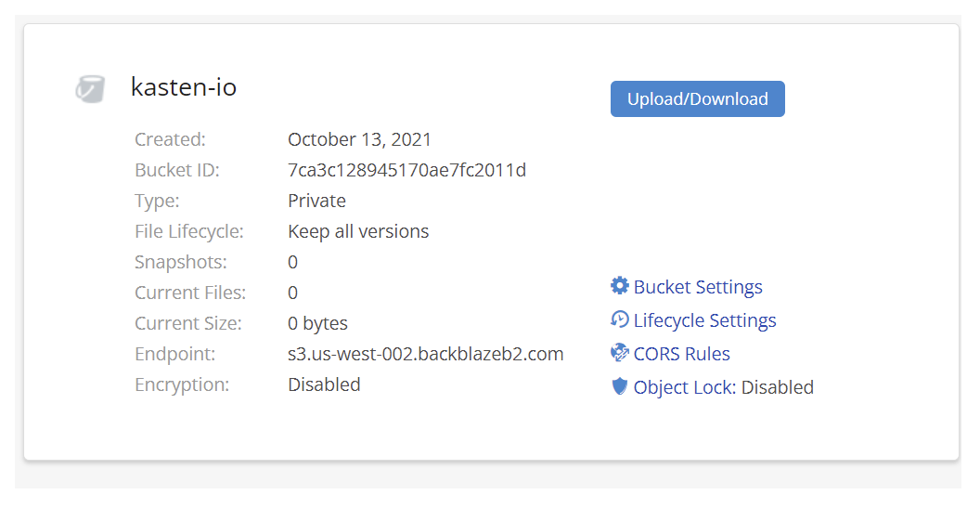Click the Keep all versions lifecycle value

[358, 231]
